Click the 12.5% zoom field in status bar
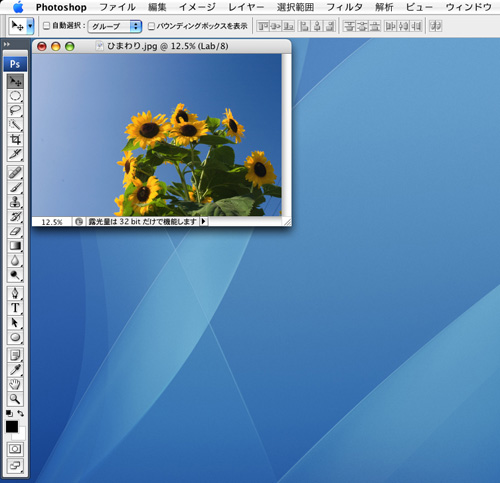This screenshot has width=500, height=483. tap(52, 222)
